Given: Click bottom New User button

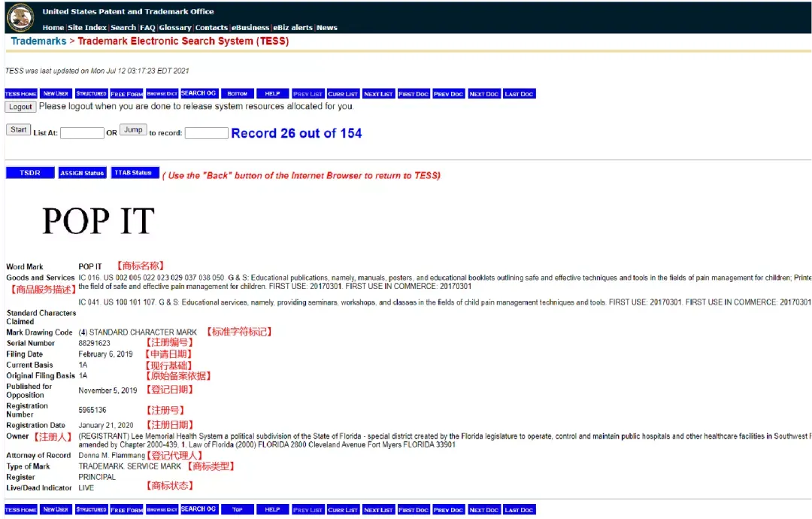Looking at the screenshot, I should [x=56, y=510].
